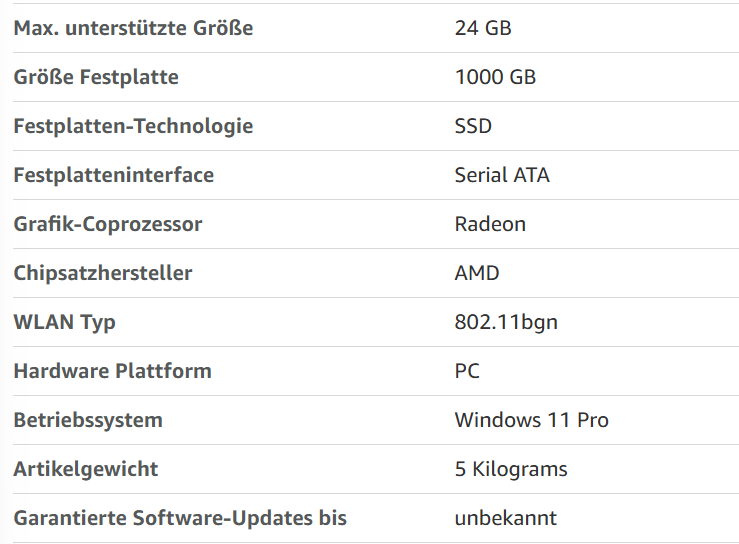This screenshot has width=739, height=544.
Task: Select the 'SSD' value text
Action: pyautogui.click(x=473, y=126)
